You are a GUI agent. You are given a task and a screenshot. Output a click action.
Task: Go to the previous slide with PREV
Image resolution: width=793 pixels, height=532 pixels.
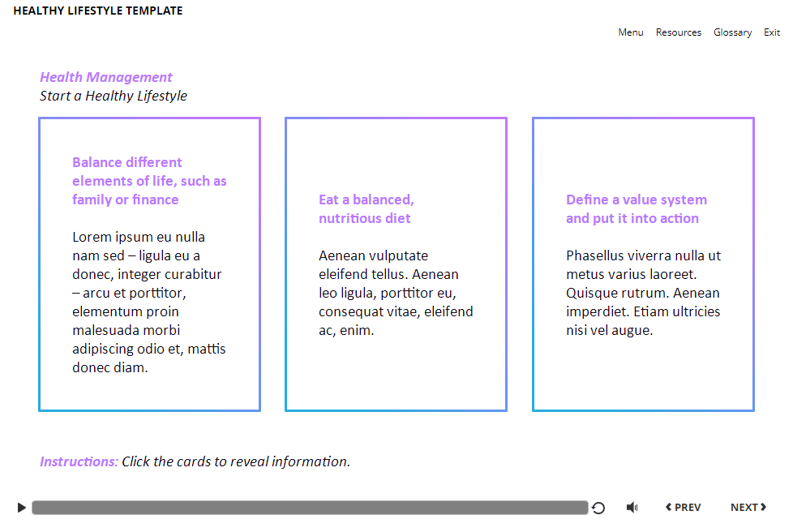coord(684,508)
